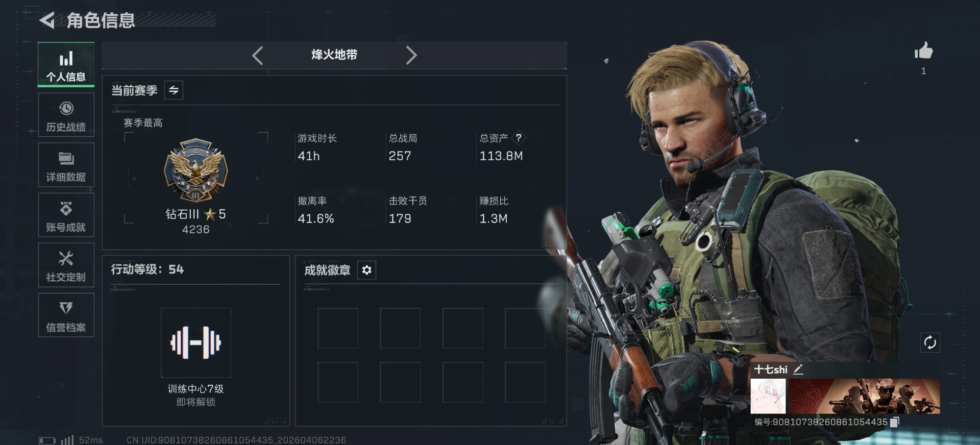Go back using the arrow beside 角色信息
This screenshot has height=445, width=980.
coord(47,20)
